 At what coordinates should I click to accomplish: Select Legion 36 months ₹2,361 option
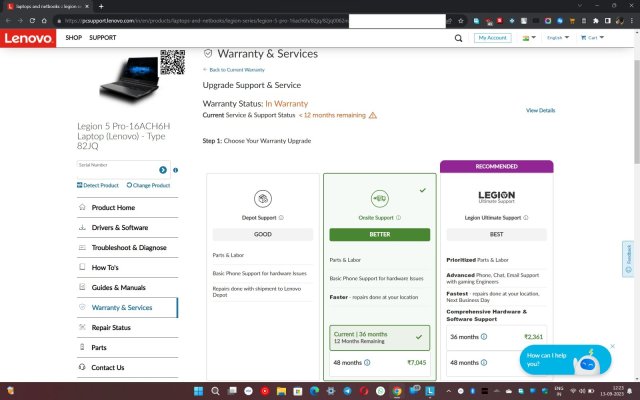[x=496, y=337]
